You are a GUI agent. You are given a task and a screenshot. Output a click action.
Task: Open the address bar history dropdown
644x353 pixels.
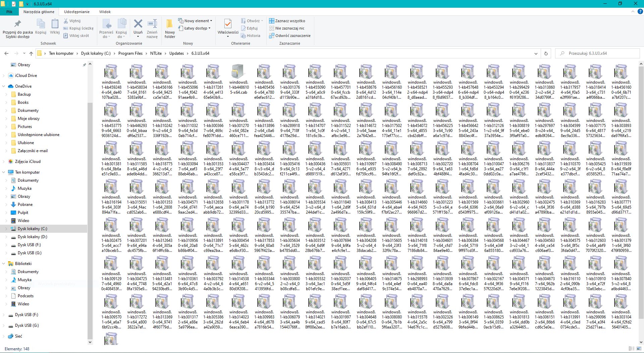tap(536, 53)
